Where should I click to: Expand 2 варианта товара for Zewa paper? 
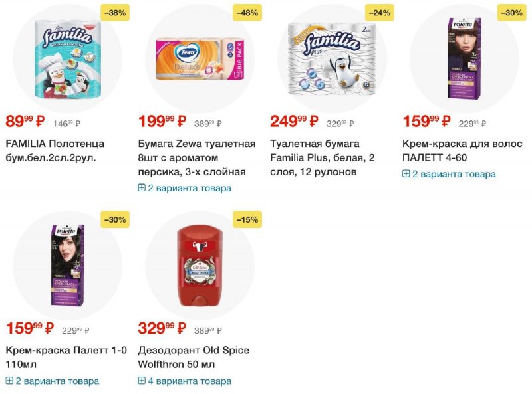[185, 188]
